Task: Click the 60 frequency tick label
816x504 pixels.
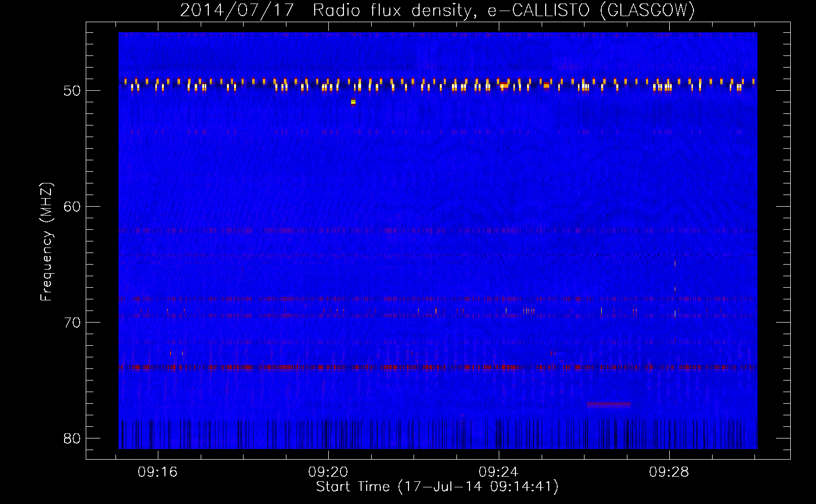Action: [72, 207]
